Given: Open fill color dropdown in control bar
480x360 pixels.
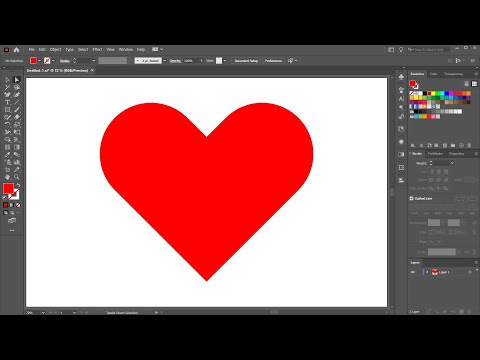Looking at the screenshot, I should coord(39,61).
